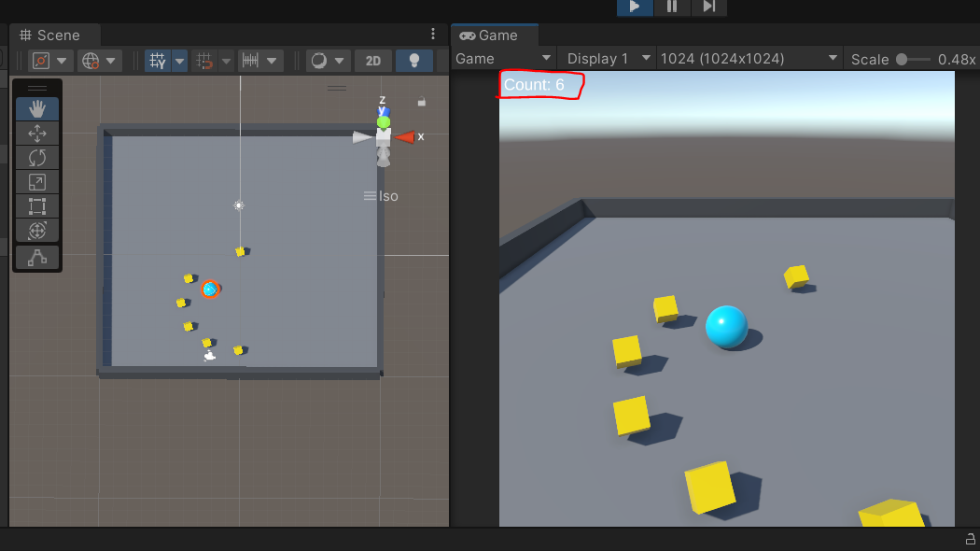Select the blue player sphere in Scene
This screenshot has width=980, height=551.
[210, 289]
